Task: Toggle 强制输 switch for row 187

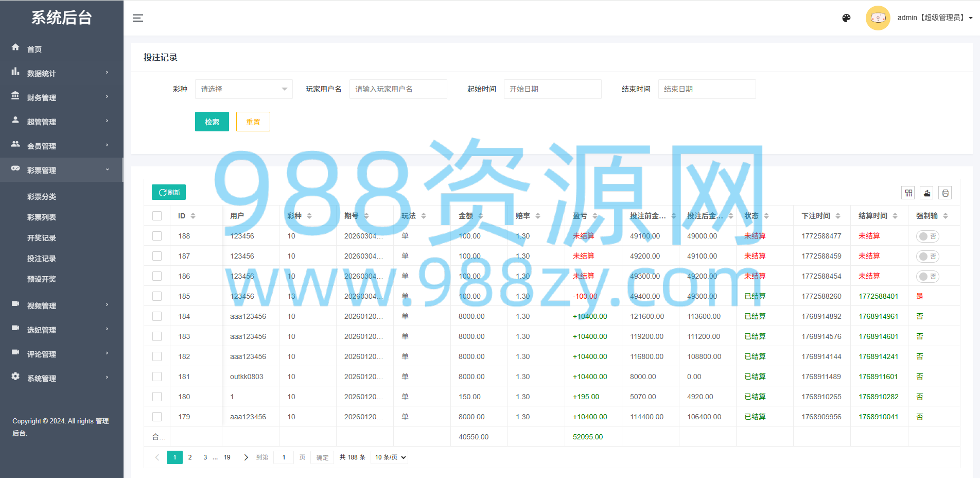Action: point(927,257)
